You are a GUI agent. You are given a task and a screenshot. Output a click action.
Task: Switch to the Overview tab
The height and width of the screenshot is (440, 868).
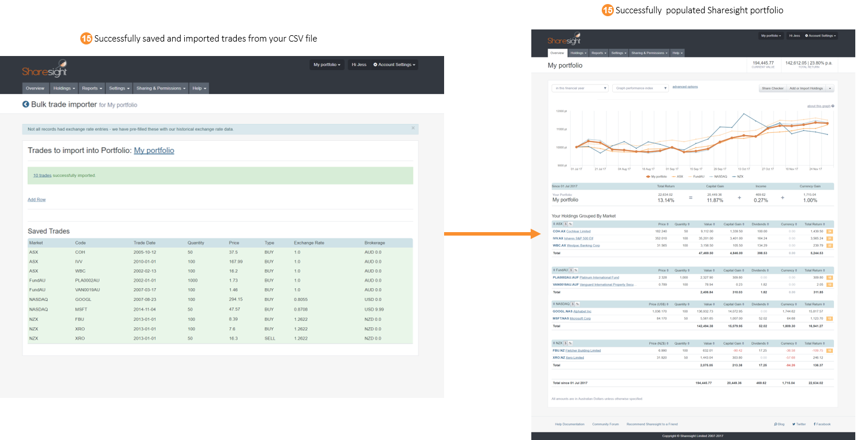(x=557, y=53)
